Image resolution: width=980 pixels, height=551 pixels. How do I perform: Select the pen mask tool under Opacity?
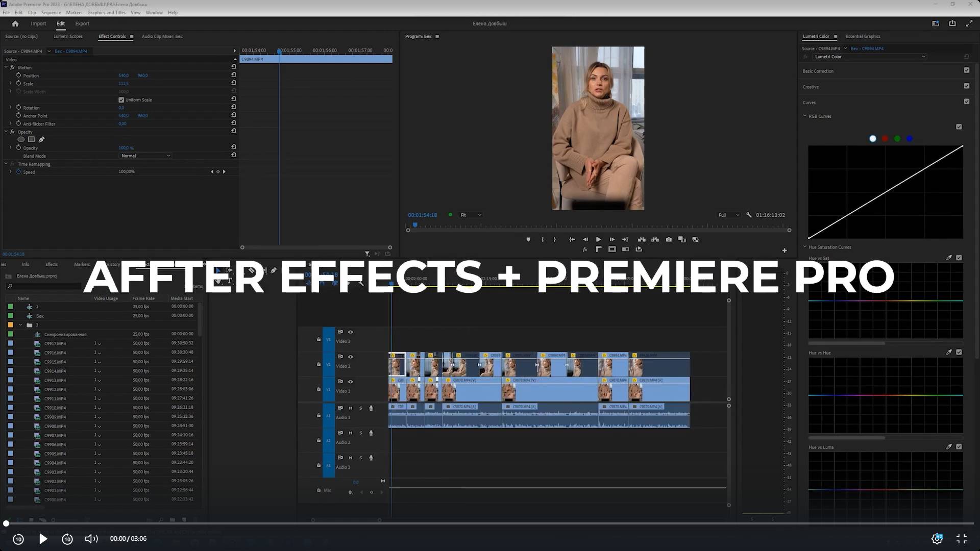tap(41, 139)
